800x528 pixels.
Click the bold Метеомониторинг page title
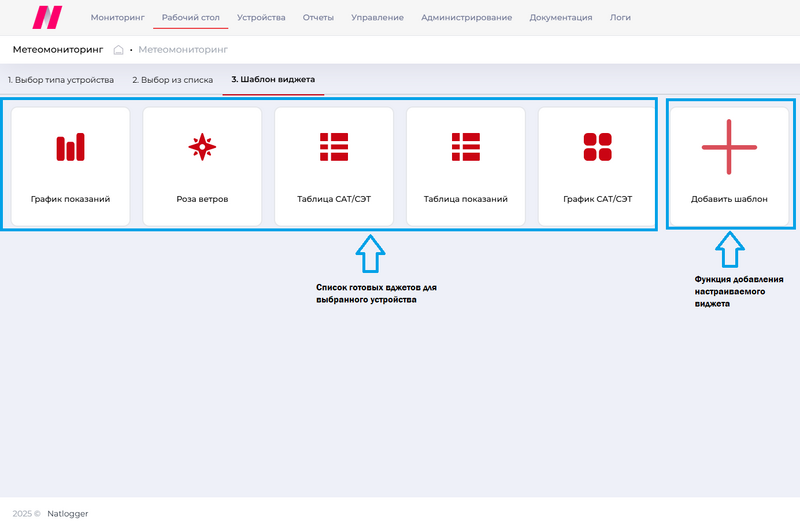tap(58, 49)
